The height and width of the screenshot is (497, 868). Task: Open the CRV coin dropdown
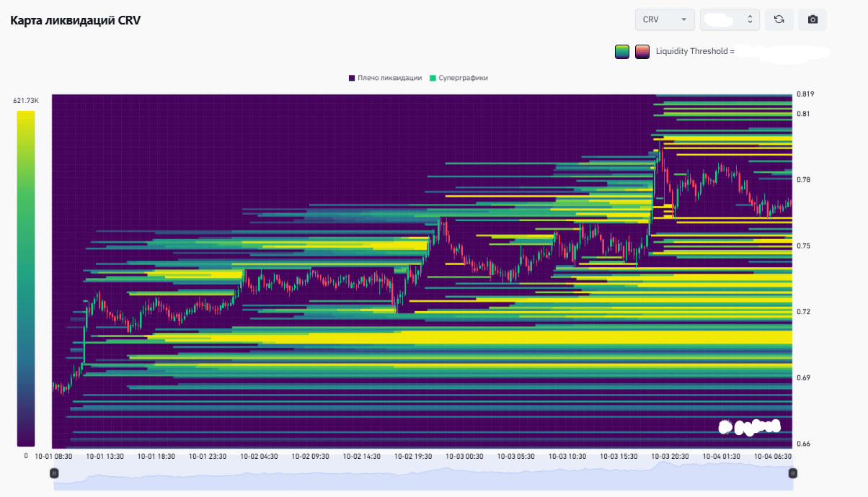pos(665,19)
